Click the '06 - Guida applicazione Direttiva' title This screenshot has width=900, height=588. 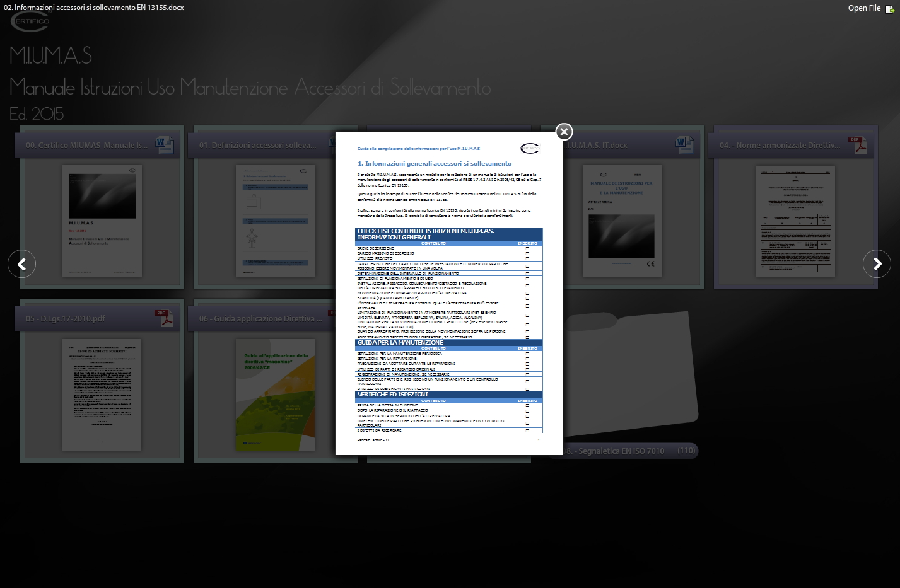point(260,319)
